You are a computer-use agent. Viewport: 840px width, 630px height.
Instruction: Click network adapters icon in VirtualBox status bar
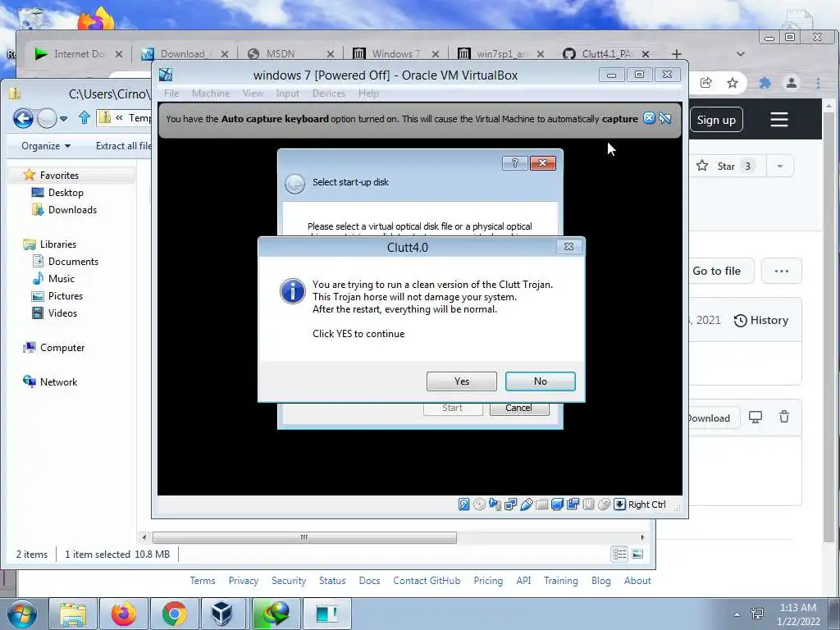point(510,504)
